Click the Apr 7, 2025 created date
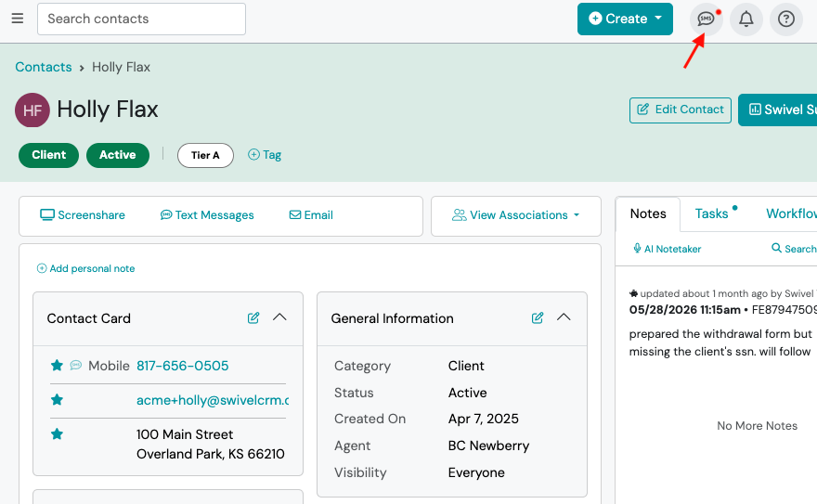 [x=483, y=420]
